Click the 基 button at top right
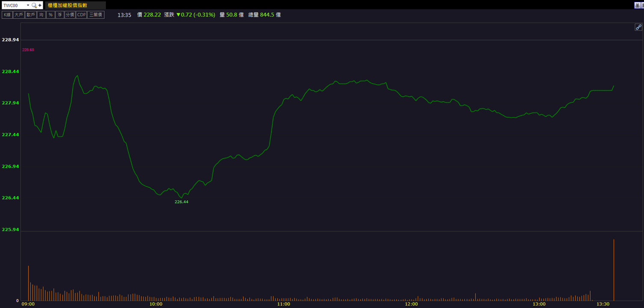 (637, 6)
